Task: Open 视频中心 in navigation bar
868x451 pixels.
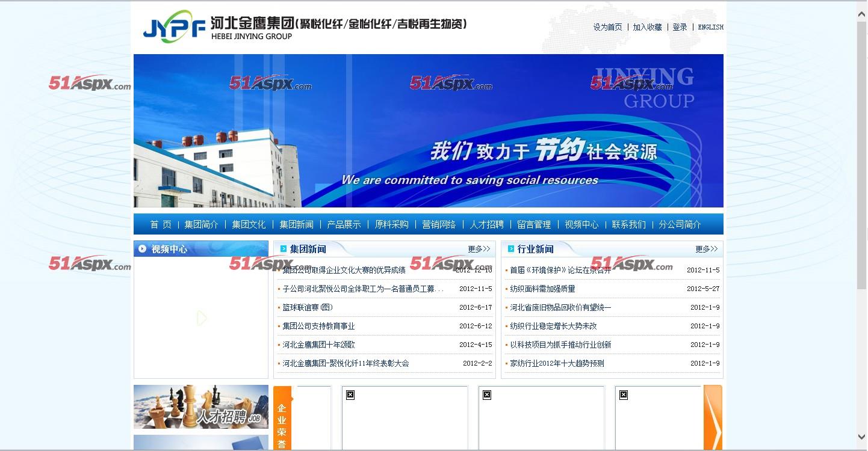Action: 581,224
